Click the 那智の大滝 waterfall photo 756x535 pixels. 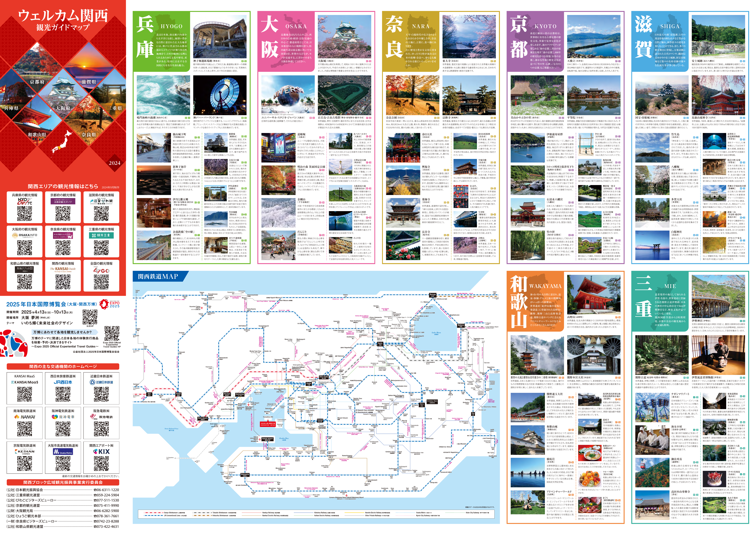(x=537, y=355)
